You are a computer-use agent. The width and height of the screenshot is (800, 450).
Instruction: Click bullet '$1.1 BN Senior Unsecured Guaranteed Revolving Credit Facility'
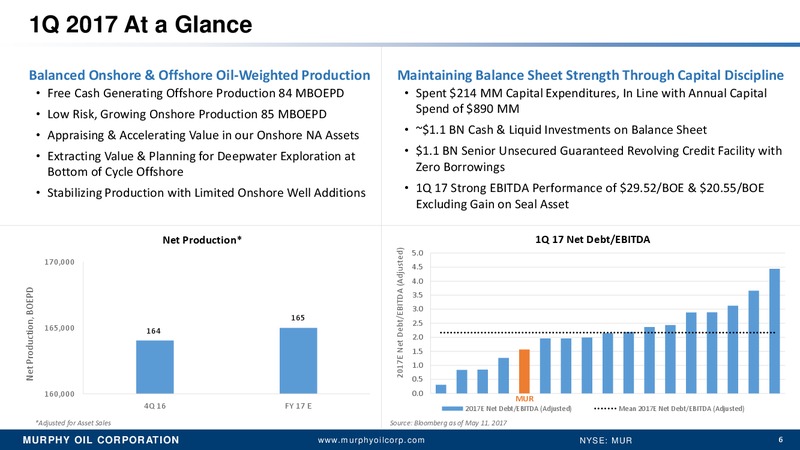pos(598,159)
